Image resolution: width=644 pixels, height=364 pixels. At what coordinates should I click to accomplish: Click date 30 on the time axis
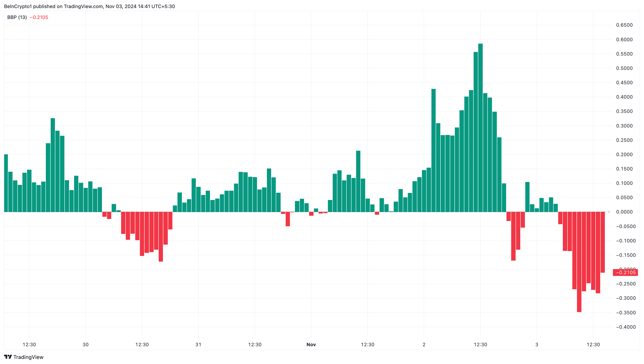point(86,344)
